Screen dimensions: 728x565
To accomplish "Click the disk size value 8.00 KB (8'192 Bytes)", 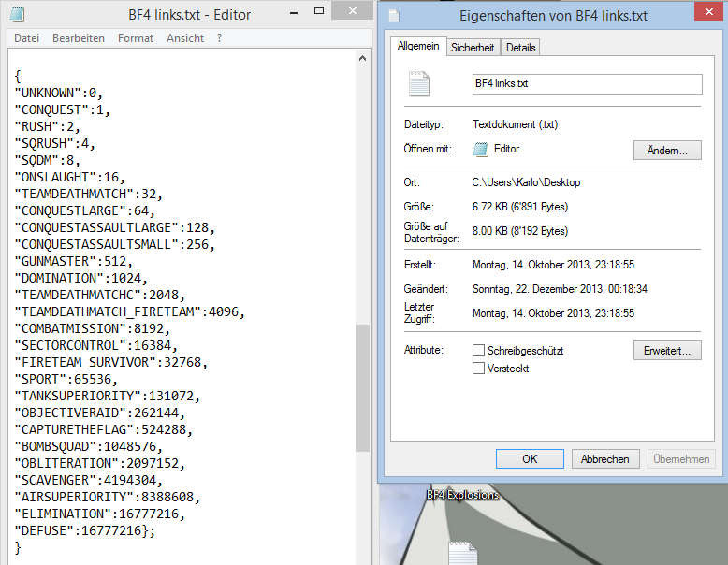I will pos(520,231).
